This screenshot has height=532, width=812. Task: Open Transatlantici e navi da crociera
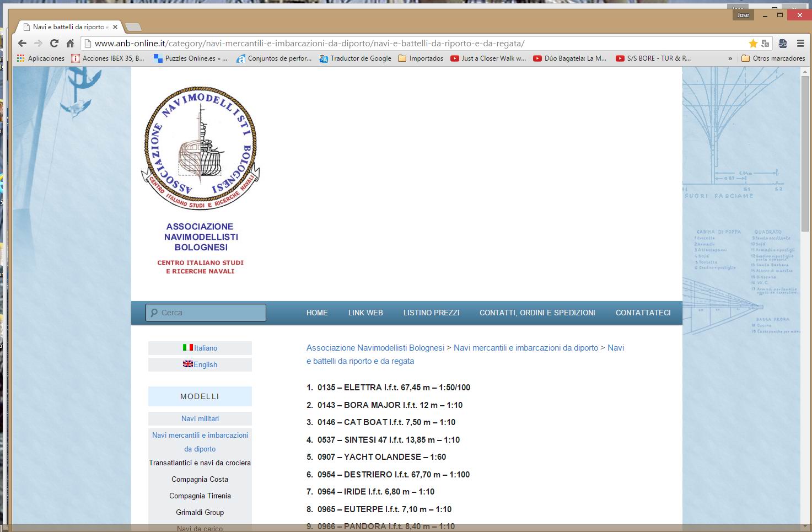click(x=200, y=463)
